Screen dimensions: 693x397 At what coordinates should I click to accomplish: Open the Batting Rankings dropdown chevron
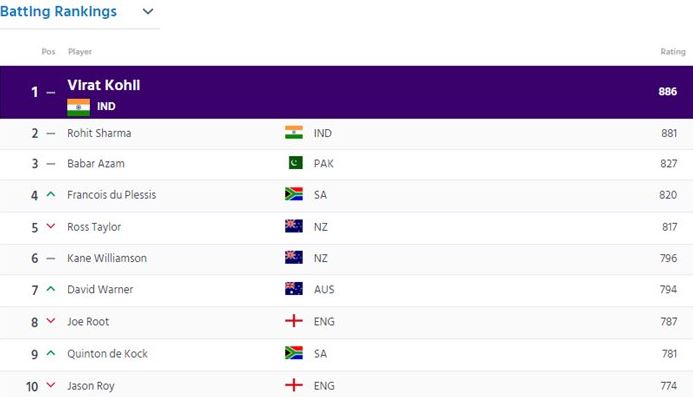click(148, 11)
